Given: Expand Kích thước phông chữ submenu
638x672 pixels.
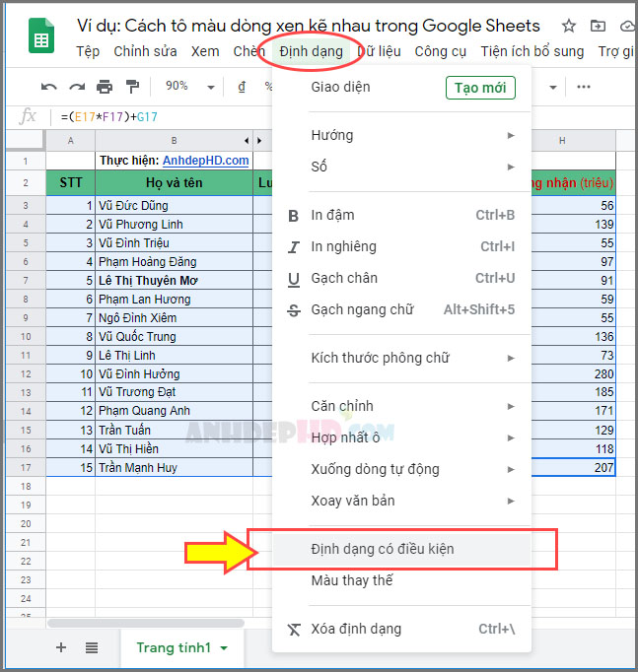Looking at the screenshot, I should click(510, 358).
